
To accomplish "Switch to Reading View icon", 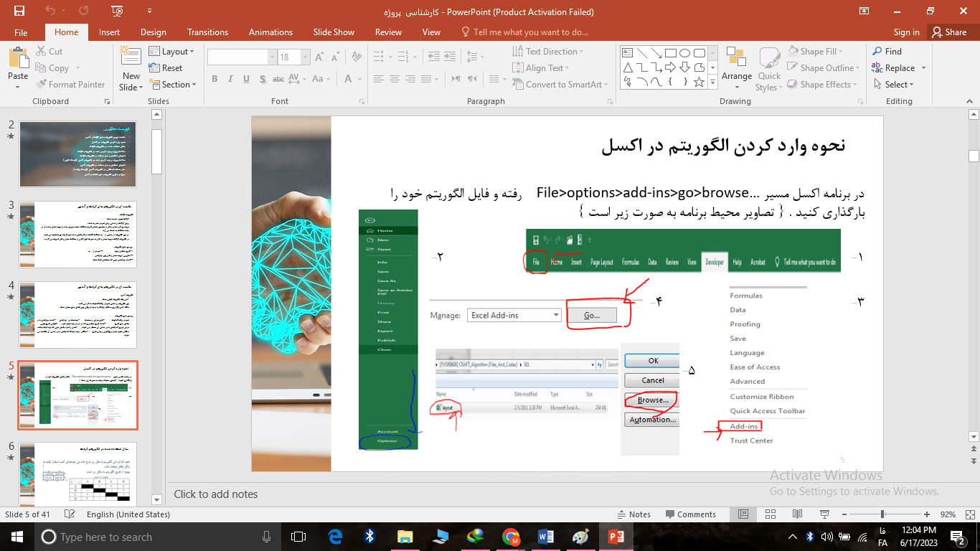I will tap(796, 514).
